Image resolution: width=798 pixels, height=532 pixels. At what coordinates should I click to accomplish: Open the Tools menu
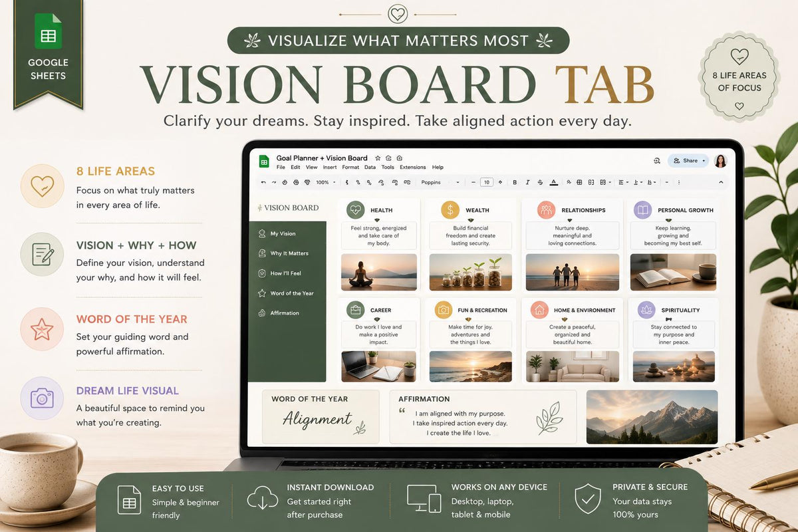[x=388, y=168]
